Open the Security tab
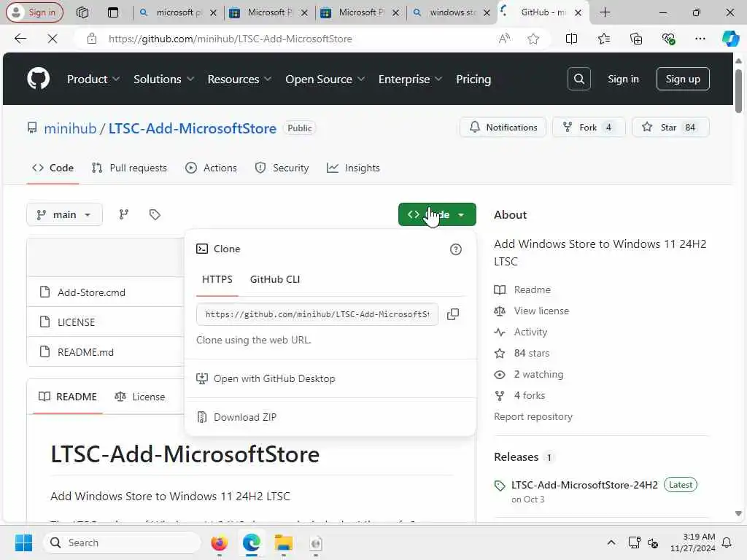The width and height of the screenshot is (747, 560). point(282,168)
